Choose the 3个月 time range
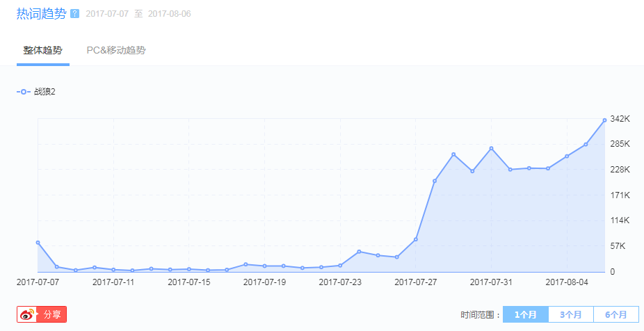This screenshot has width=644, height=331. [x=571, y=314]
